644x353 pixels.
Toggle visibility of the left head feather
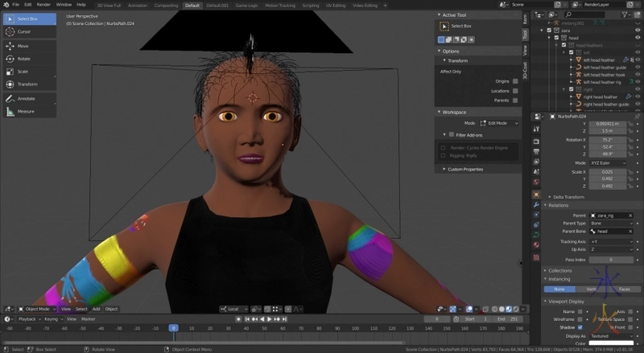[637, 60]
